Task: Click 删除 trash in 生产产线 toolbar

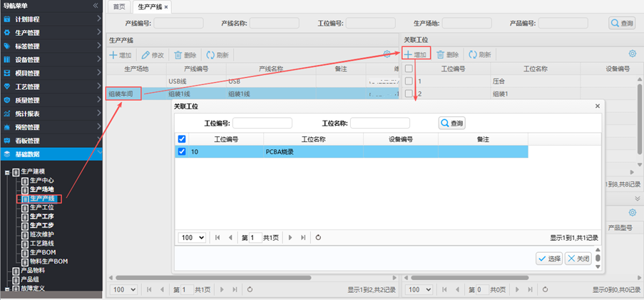Action: (185, 55)
